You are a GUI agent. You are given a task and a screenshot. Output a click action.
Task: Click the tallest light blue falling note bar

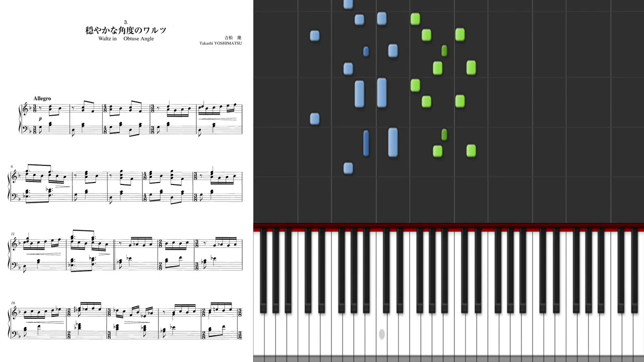(382, 93)
